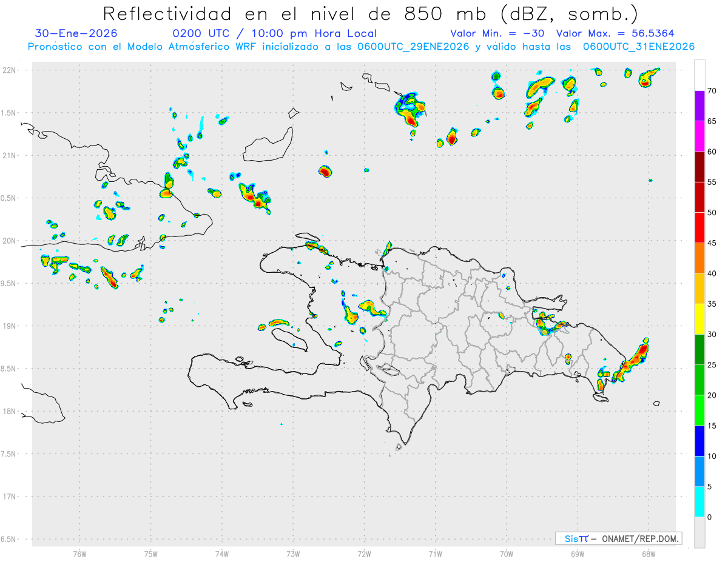Pick the medium green 20–25 dBZ band

click(x=700, y=380)
